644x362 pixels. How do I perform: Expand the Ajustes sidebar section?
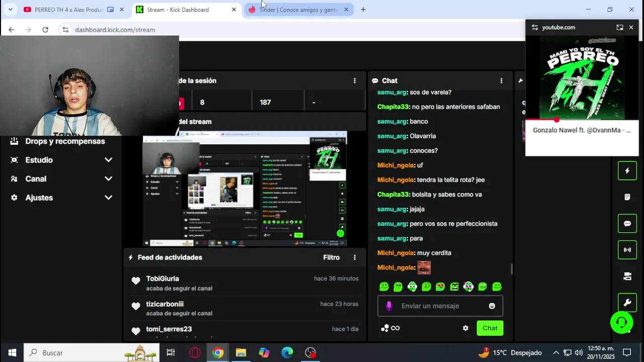point(108,198)
